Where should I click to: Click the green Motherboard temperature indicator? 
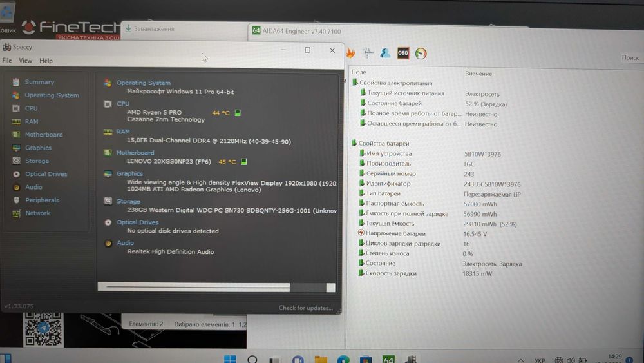click(244, 162)
